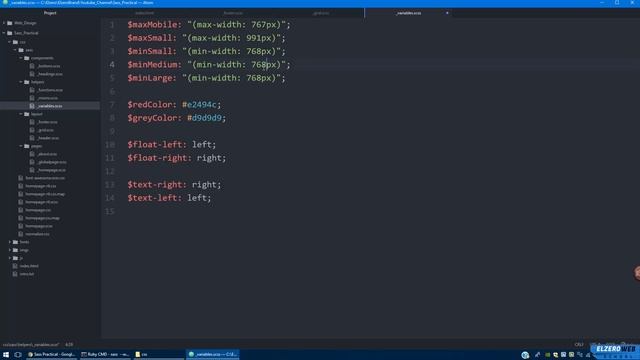Expand the js folder chevron
The height and width of the screenshot is (360, 640).
[x=10, y=258]
